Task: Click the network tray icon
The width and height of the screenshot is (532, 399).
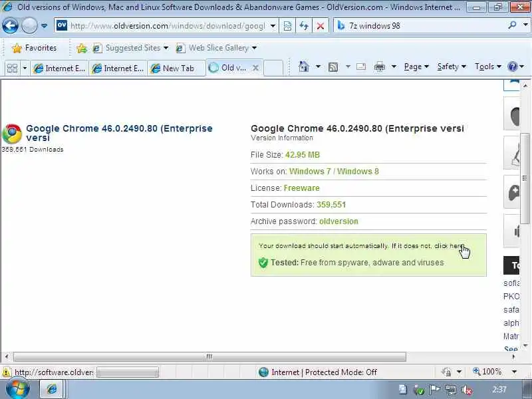Action: click(451, 390)
